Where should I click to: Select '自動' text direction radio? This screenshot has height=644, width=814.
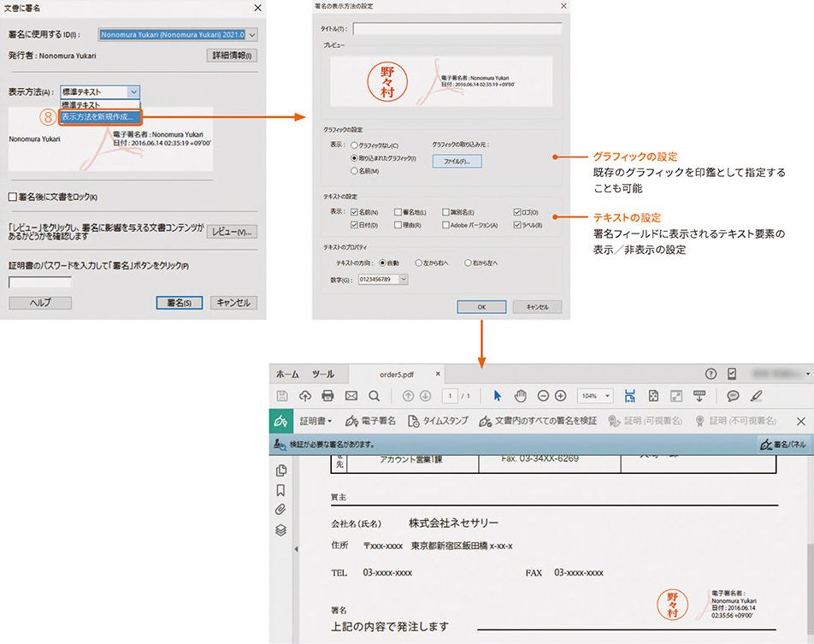click(x=382, y=263)
